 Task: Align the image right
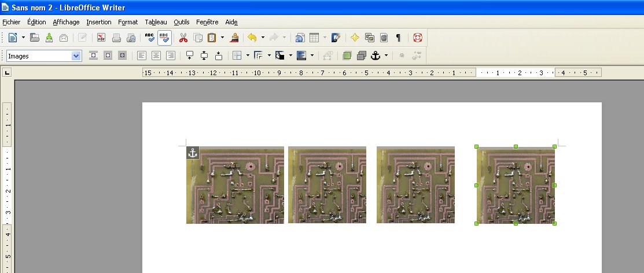171,56
